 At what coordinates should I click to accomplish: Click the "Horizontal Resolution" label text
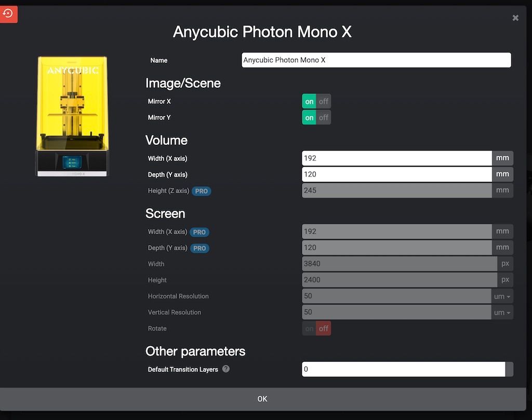(178, 296)
